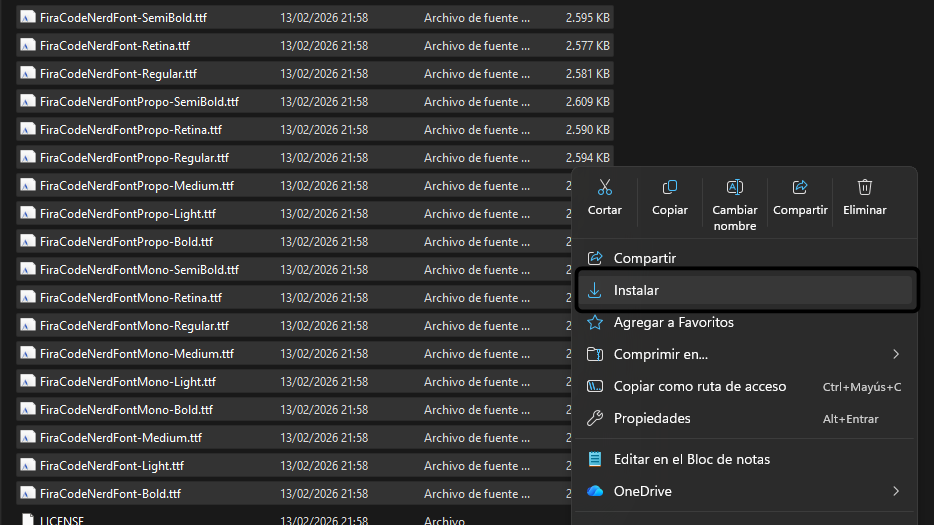This screenshot has height=525, width=934.
Task: Click font icon of FiraCodeNerdFontPropo-SemiBold.ttf
Action: 27,101
